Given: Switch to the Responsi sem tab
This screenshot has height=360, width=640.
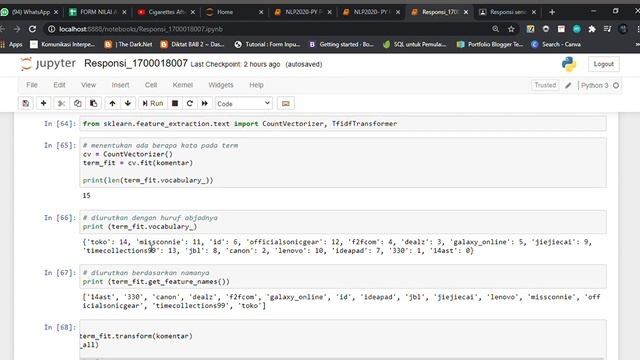Looking at the screenshot, I should (x=507, y=12).
